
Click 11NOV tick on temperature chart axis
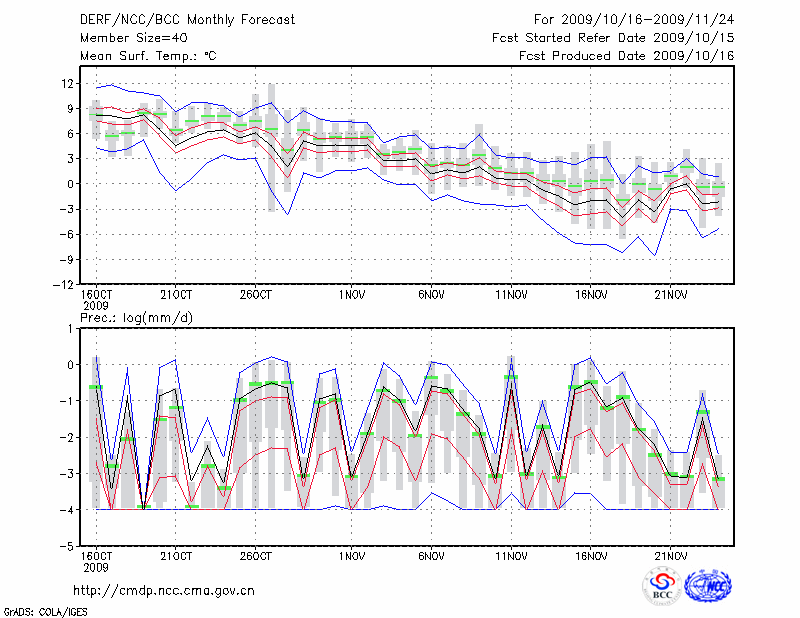(511, 295)
